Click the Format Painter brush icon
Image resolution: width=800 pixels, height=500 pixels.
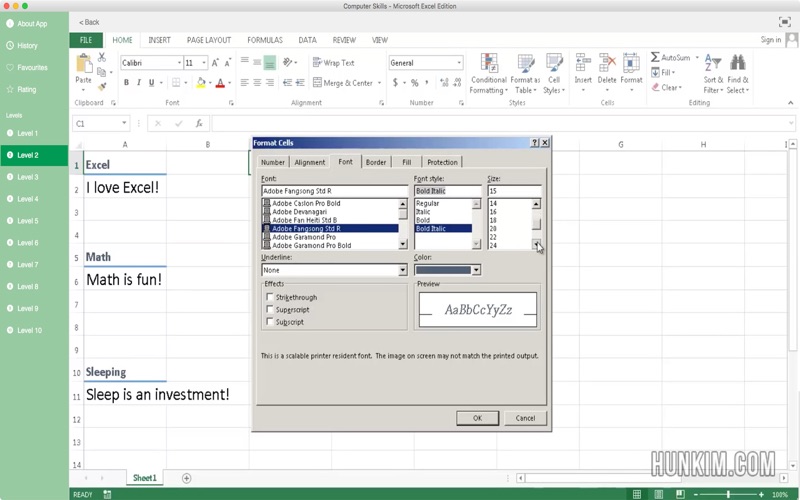[x=102, y=87]
